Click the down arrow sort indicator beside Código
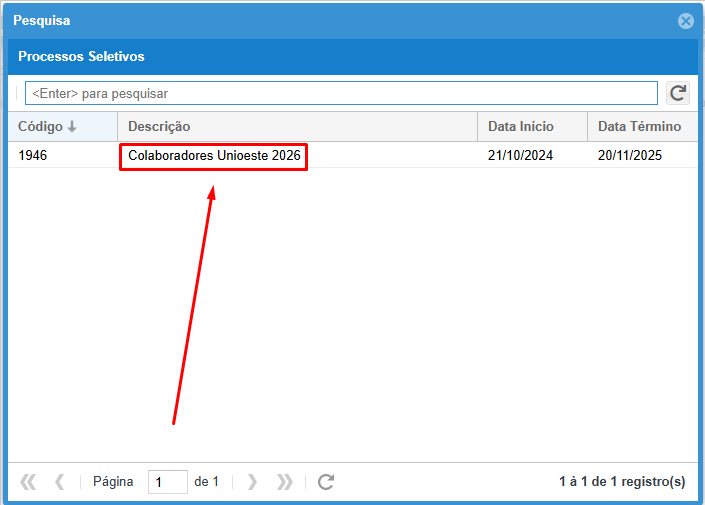 click(x=72, y=127)
